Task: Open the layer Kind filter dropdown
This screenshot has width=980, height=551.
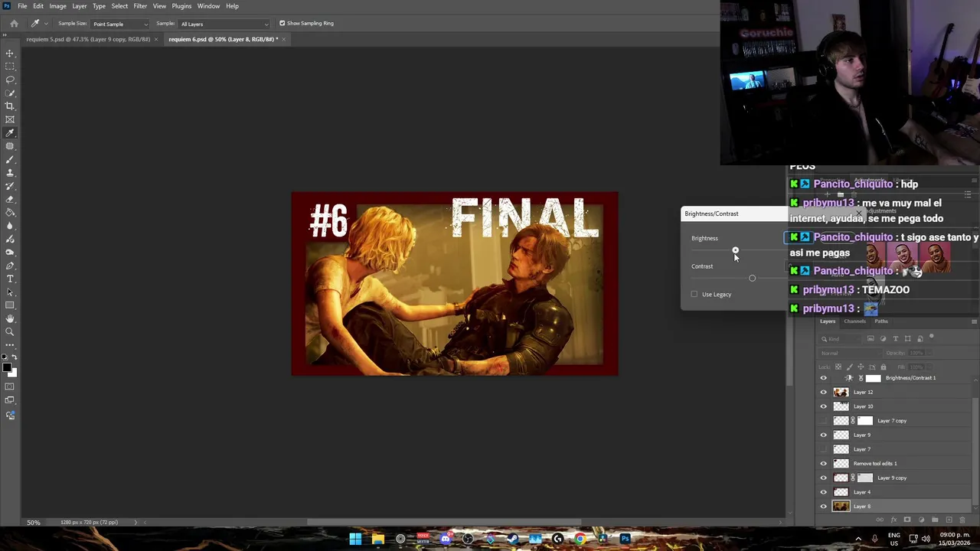Action: tap(841, 339)
